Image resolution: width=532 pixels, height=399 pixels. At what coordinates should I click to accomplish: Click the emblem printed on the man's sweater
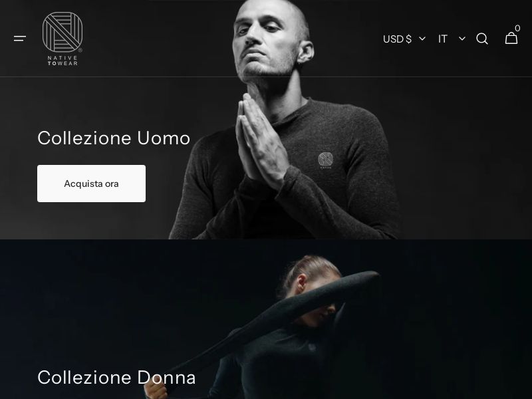point(325,160)
